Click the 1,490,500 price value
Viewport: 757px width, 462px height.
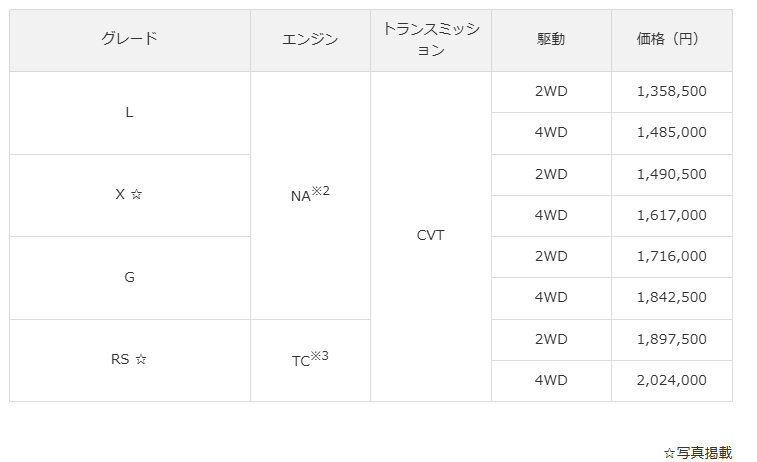(x=671, y=174)
